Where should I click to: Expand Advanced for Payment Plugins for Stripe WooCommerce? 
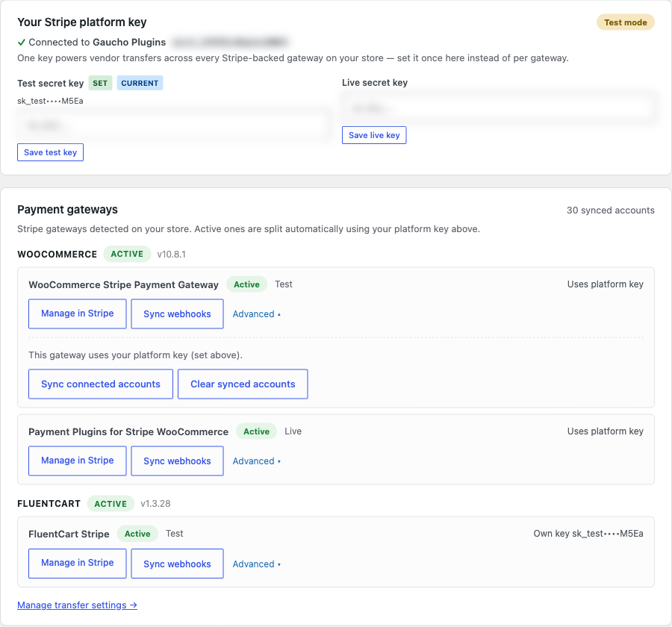pyautogui.click(x=256, y=461)
